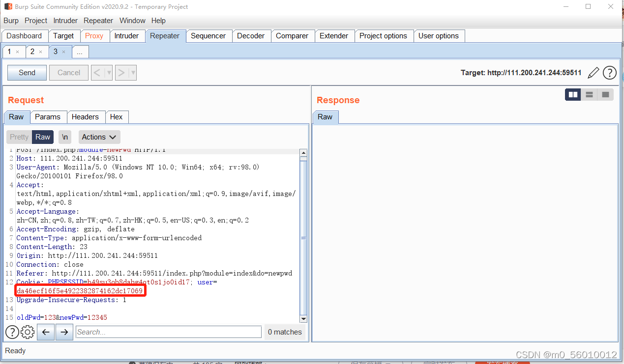Screen dimensions: 624x364
Task: Switch to side-by-side layout view
Action: (x=573, y=94)
